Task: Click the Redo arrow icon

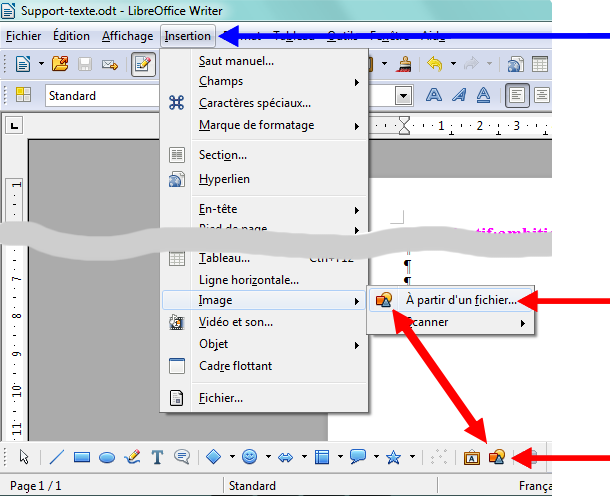Action: click(x=471, y=63)
